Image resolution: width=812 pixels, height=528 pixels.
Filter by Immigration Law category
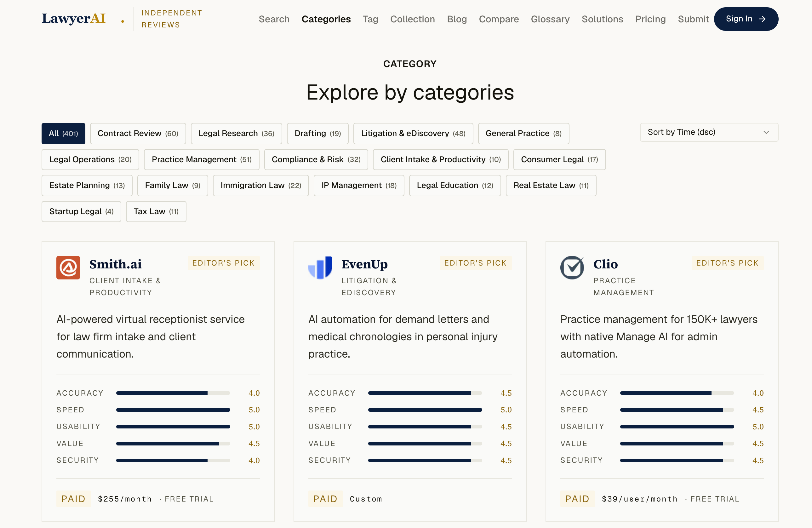tap(261, 185)
